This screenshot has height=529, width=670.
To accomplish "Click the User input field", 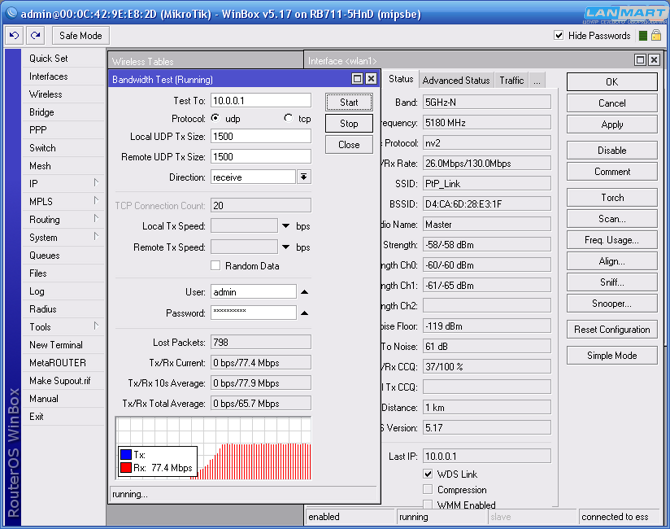I will point(253,292).
